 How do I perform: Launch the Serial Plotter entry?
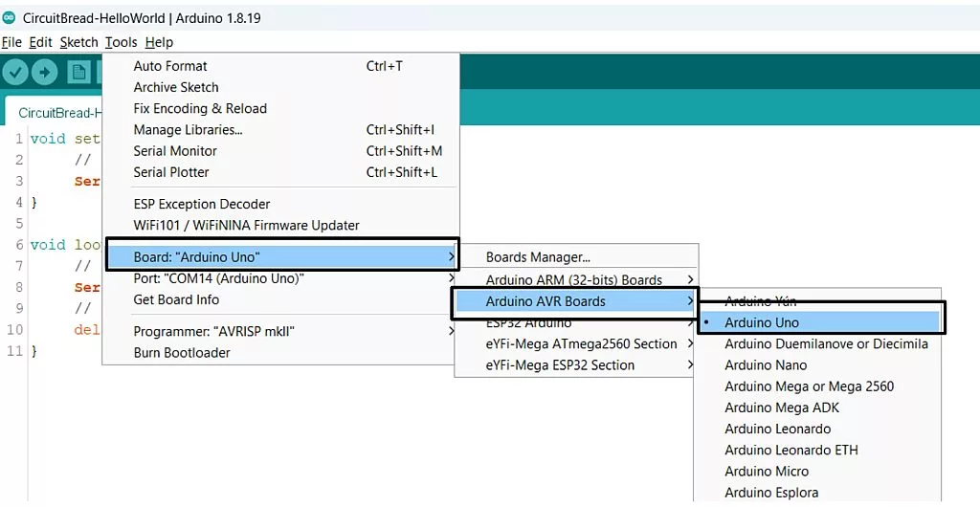280,172
